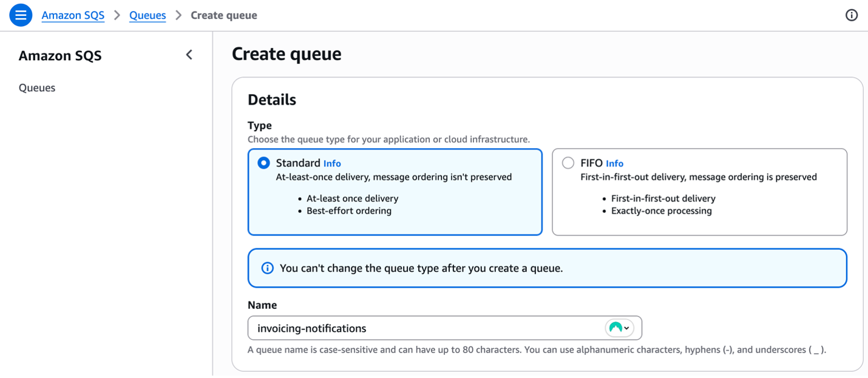Collapse the Amazon SQS sidebar panel
Screen dimensions: 868x378
pos(189,55)
